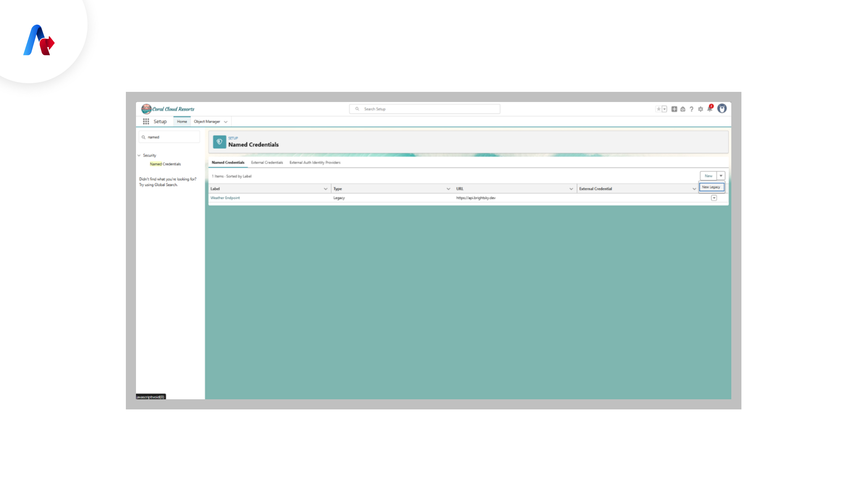Click the Quick Find magnifier icon

point(144,137)
